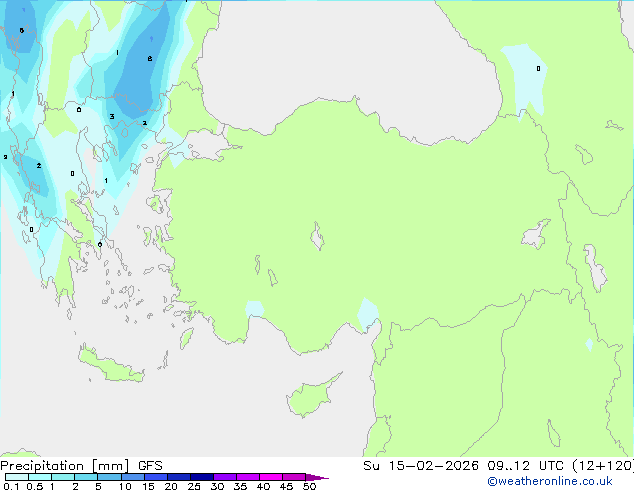Select the 25–30 mm legend swatch
This screenshot has width=634, height=490.
click(x=202, y=477)
